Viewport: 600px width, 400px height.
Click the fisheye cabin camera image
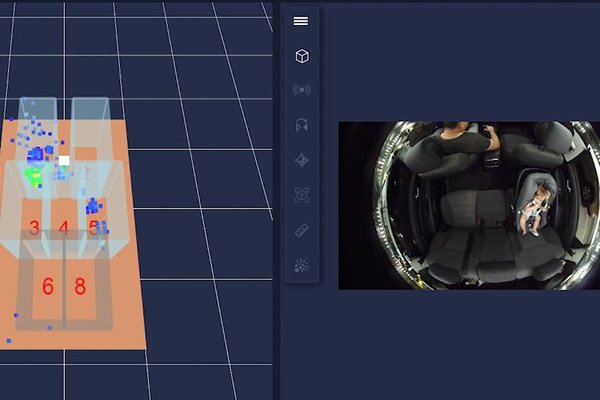pos(468,205)
